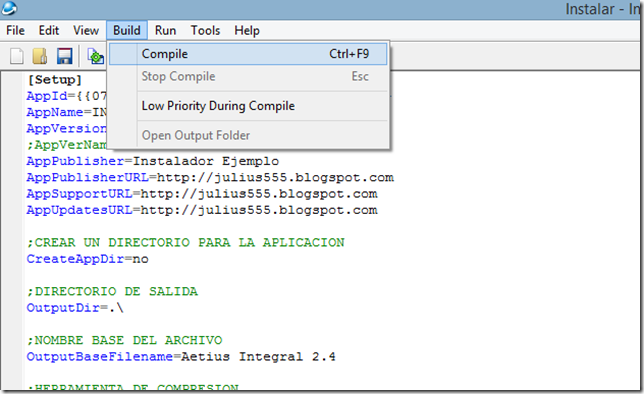The image size is (644, 394).
Task: Choose Compile from the Build menu
Action: tap(248, 54)
